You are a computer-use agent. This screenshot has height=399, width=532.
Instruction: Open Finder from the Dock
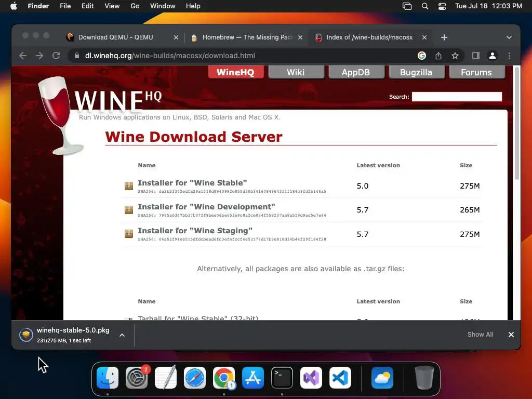(x=108, y=378)
